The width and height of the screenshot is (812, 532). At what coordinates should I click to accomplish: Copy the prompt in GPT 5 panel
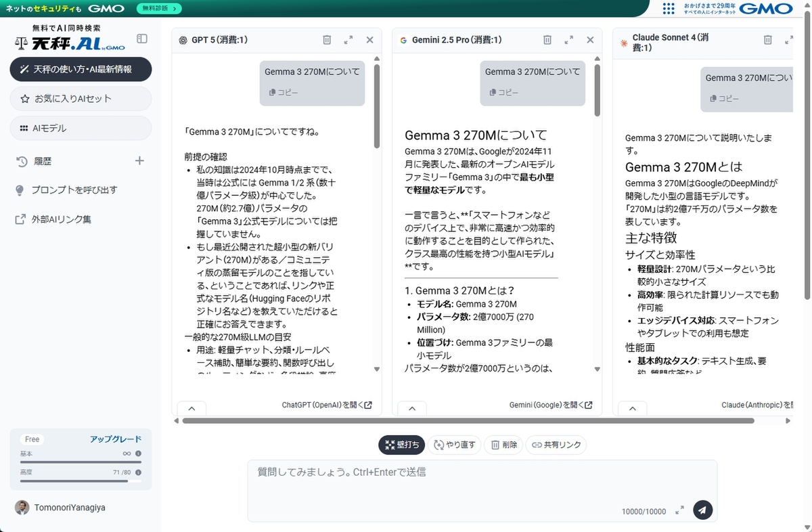pos(283,92)
